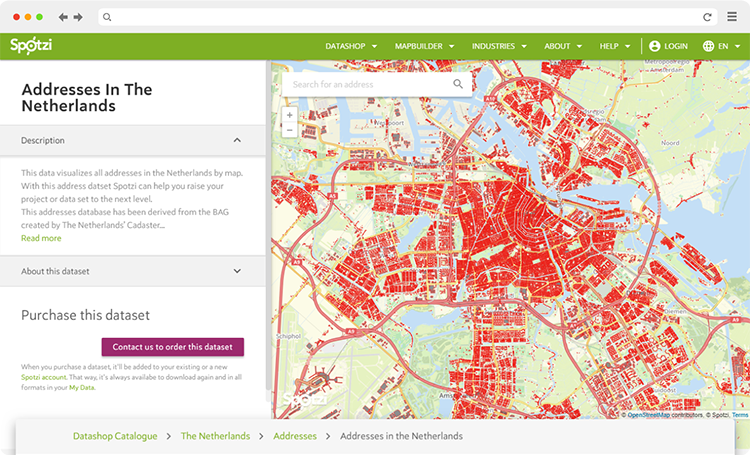The height and width of the screenshot is (455, 750).
Task: Expand the Datashop dropdown arrow
Action: (x=375, y=46)
